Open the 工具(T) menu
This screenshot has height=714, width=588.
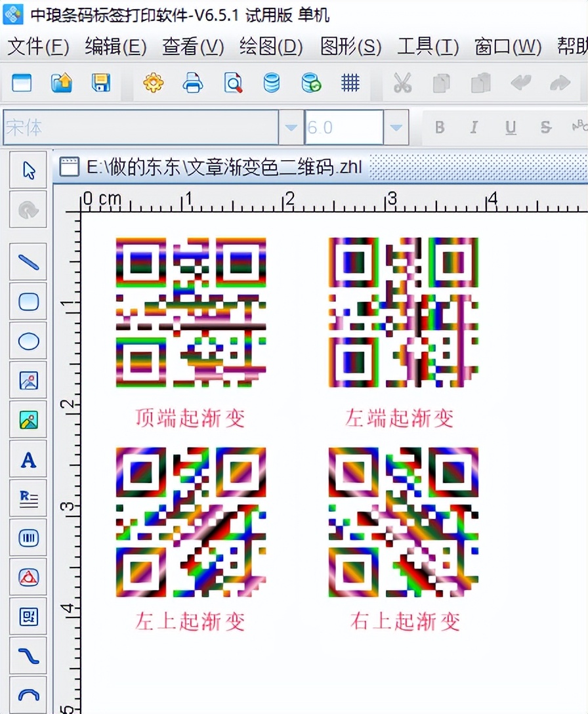click(428, 47)
